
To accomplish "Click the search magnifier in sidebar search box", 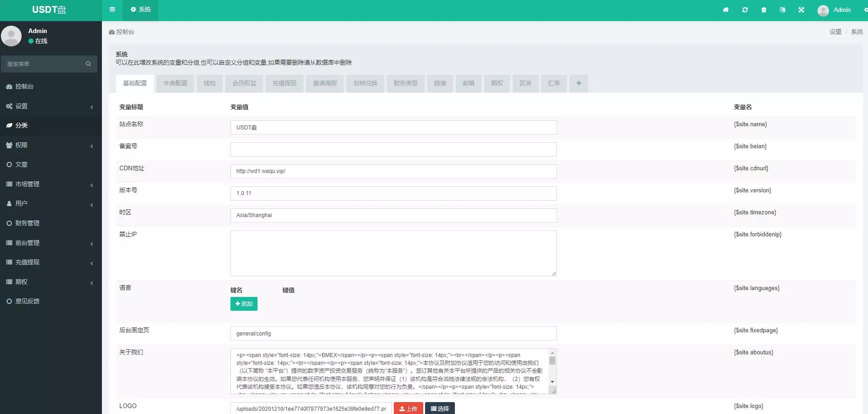I will point(88,64).
